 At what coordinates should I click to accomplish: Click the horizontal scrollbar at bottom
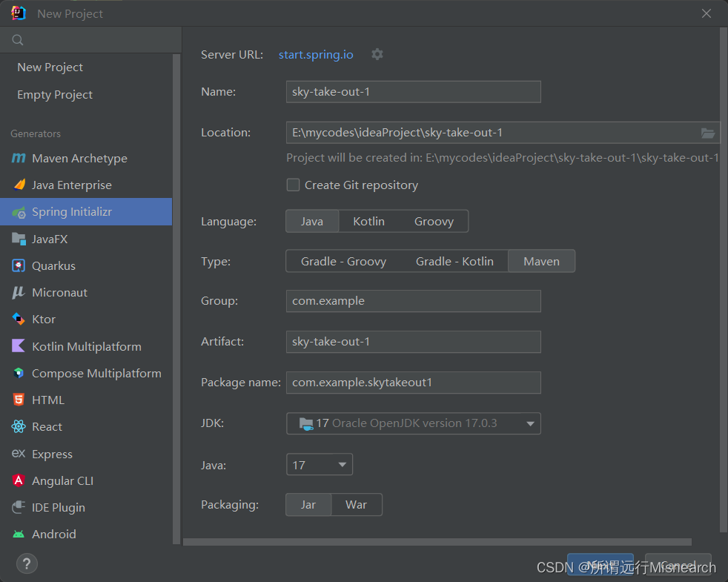point(437,542)
